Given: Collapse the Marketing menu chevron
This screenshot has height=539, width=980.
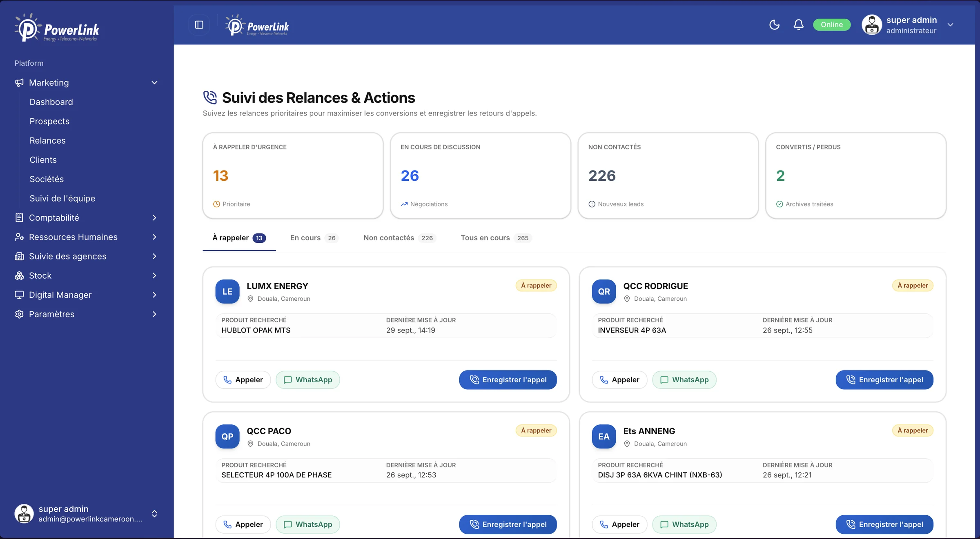Looking at the screenshot, I should click(154, 83).
